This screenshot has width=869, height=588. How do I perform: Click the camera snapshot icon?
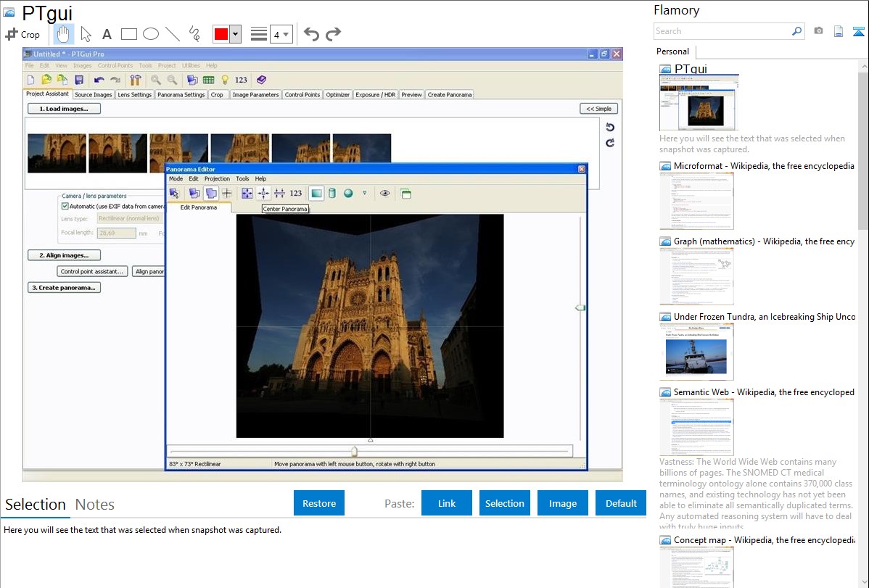[818, 31]
